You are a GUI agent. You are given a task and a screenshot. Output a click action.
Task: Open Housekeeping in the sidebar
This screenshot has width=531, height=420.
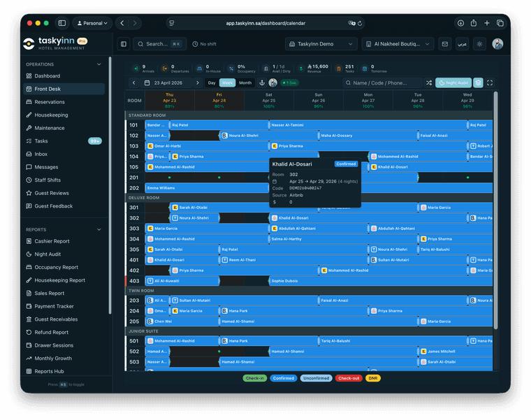tap(51, 115)
